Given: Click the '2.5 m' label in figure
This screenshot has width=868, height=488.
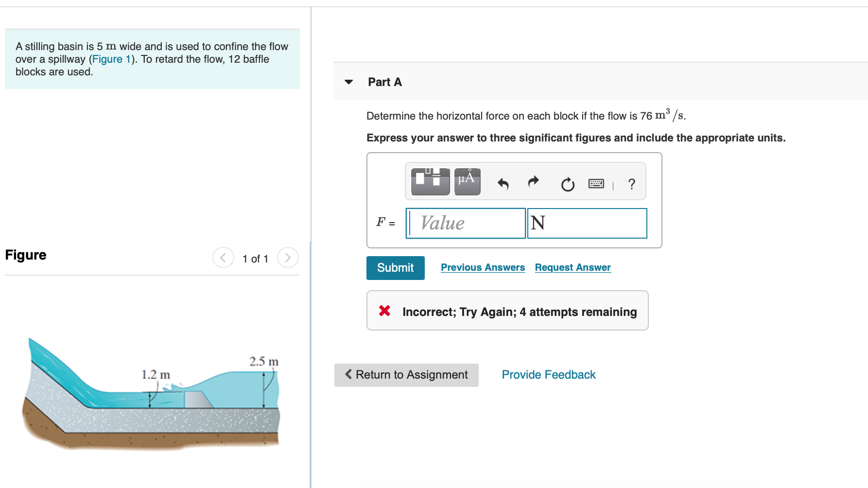Looking at the screenshot, I should pyautogui.click(x=264, y=362).
